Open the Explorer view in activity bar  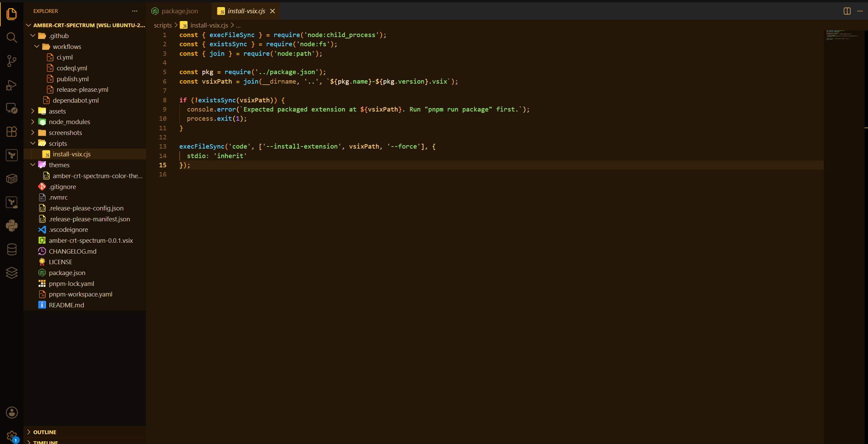[x=12, y=14]
